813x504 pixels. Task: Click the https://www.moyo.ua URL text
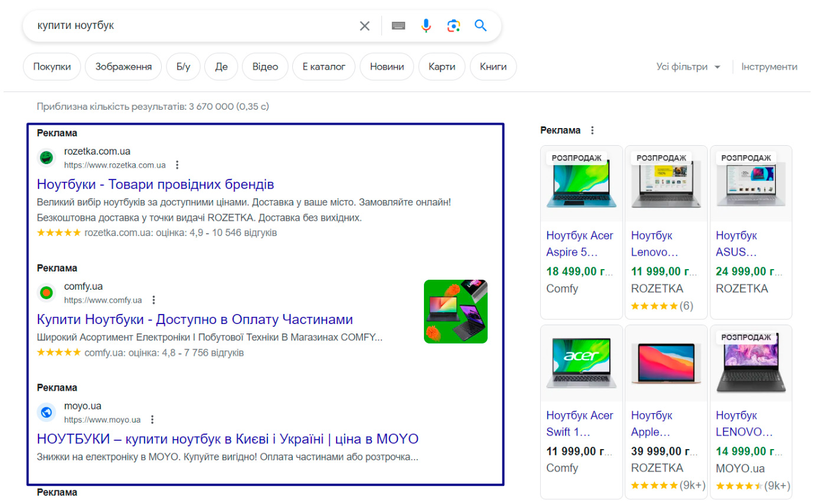103,420
